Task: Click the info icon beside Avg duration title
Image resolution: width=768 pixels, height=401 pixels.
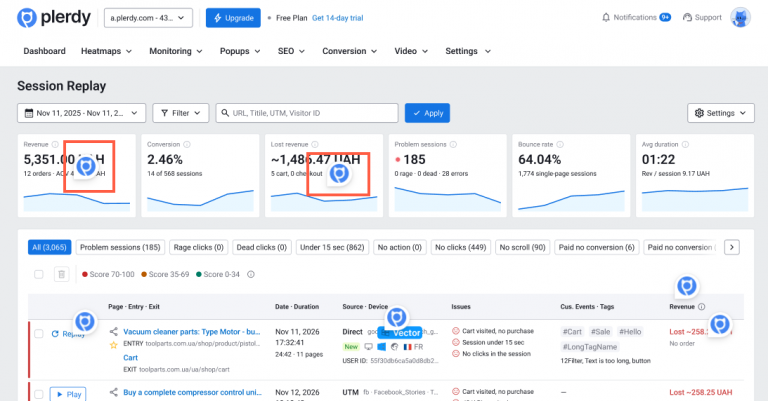Action: tap(685, 144)
